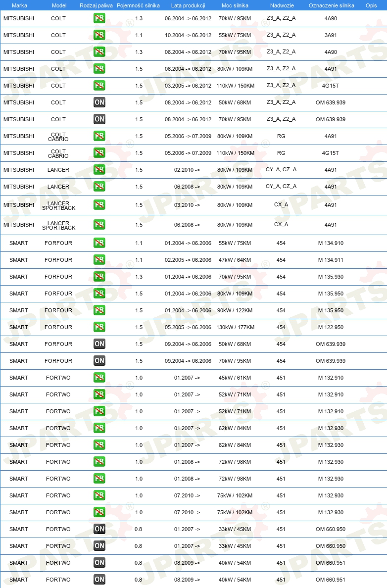
Task: Click the Oznaczenie silnika column header
Action: point(332,5)
